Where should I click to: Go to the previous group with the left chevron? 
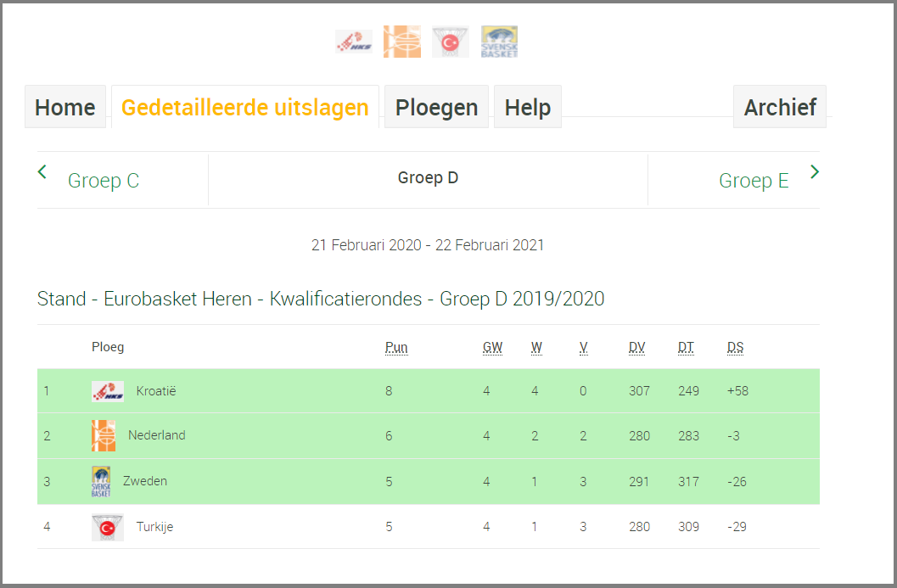pyautogui.click(x=42, y=171)
